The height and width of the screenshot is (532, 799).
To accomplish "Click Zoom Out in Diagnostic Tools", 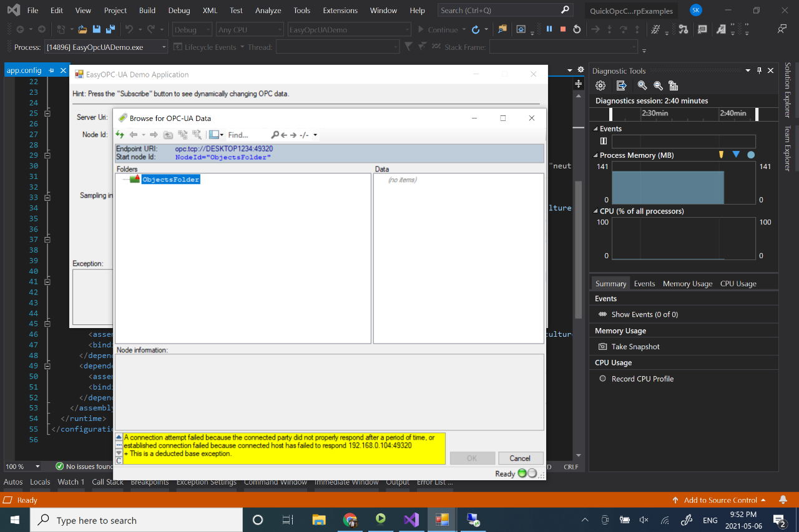I will tap(658, 85).
